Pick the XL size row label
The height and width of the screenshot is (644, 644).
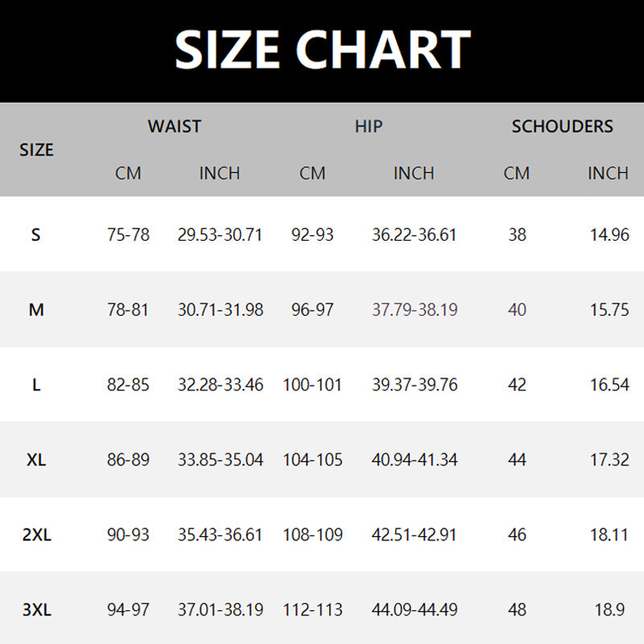click(36, 460)
